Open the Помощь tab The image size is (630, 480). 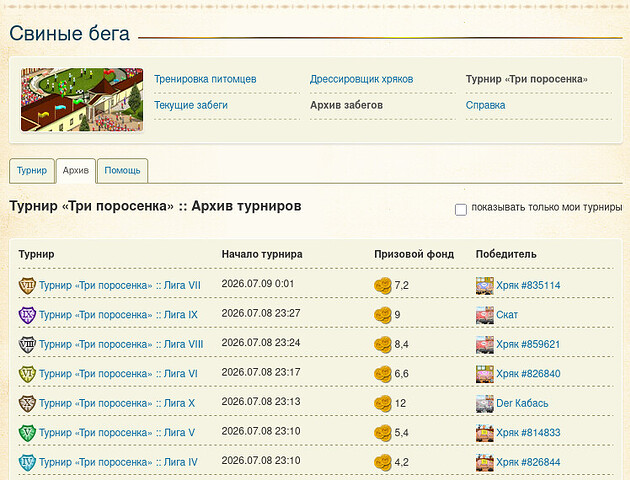tap(123, 170)
